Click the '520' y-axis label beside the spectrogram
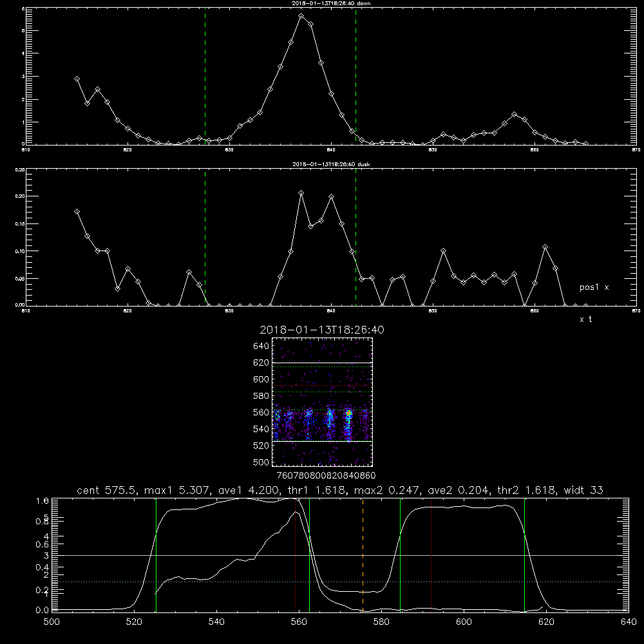Viewport: 644px width, 644px height. click(261, 446)
